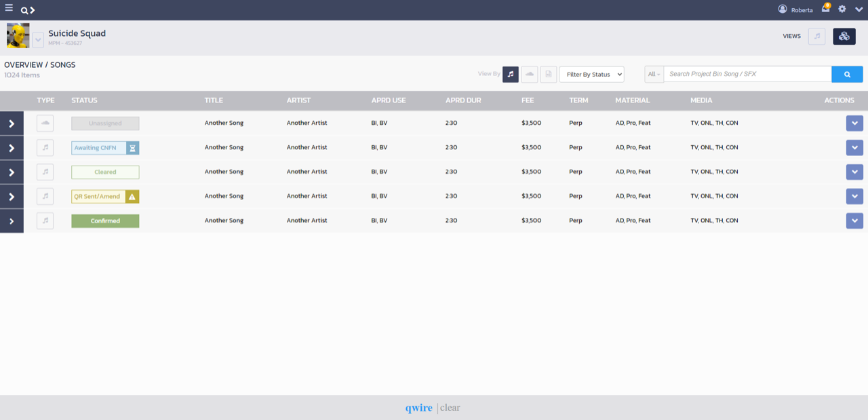This screenshot has height=420, width=868.
Task: Sort by the STATUS column header
Action: (84, 100)
